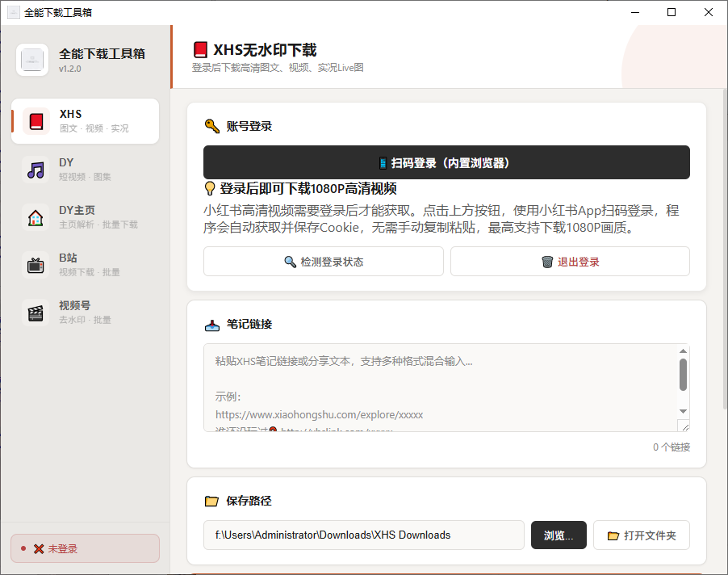Screen dimensions: 728x575
Task: Click the DY music note sidebar icon
Action: 36,170
